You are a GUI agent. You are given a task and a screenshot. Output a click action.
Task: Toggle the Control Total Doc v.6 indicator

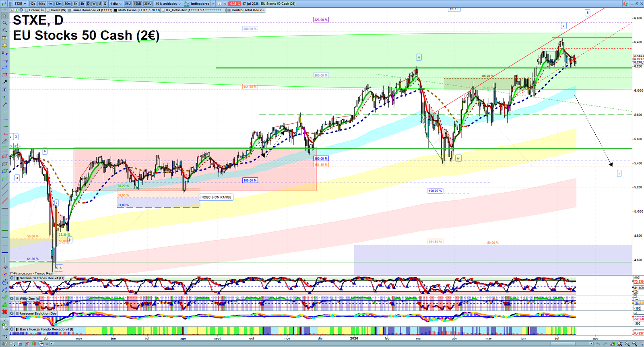coord(229,10)
